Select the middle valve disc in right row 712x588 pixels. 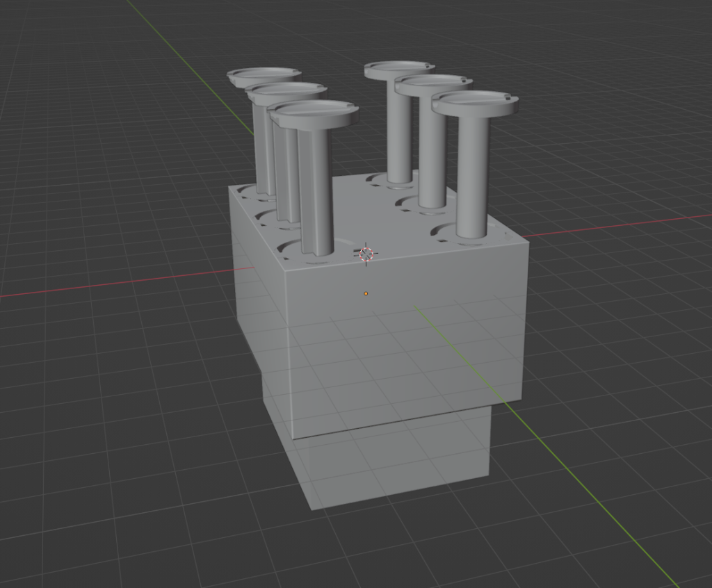pos(432,84)
